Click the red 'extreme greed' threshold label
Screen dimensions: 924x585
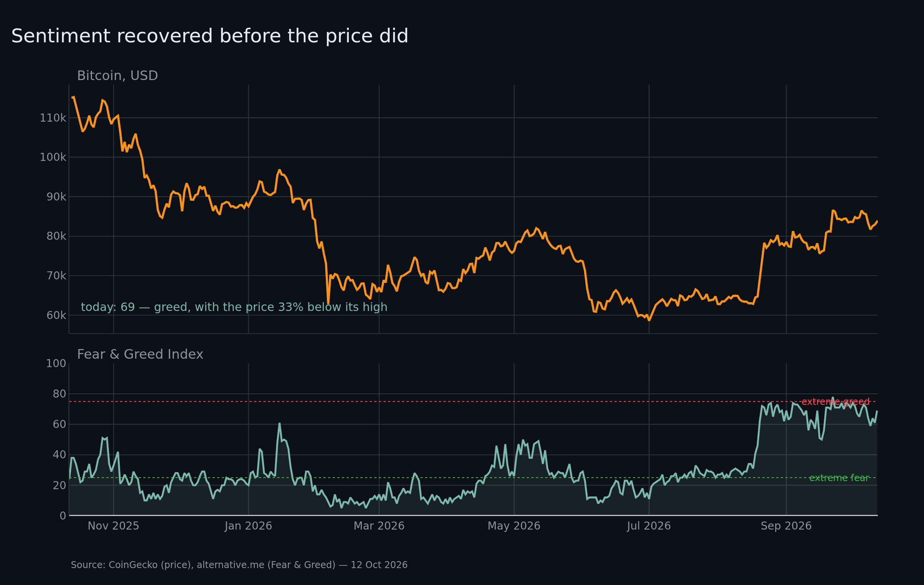(x=835, y=402)
